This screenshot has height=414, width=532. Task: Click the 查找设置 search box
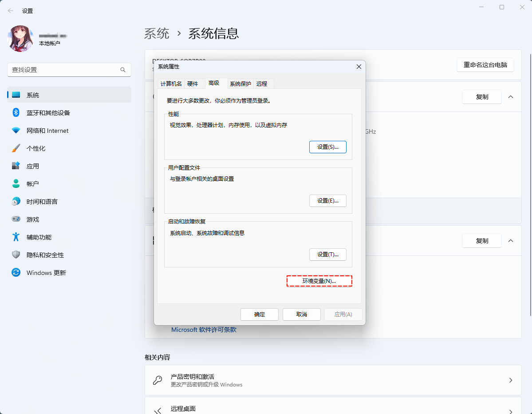[69, 70]
